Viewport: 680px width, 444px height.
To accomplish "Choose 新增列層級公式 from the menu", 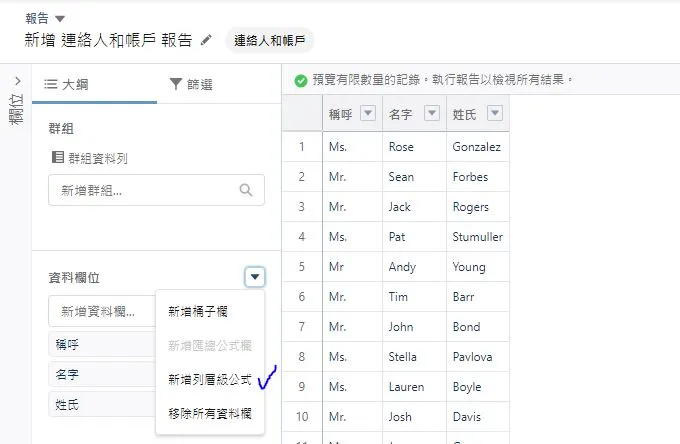I will click(210, 379).
